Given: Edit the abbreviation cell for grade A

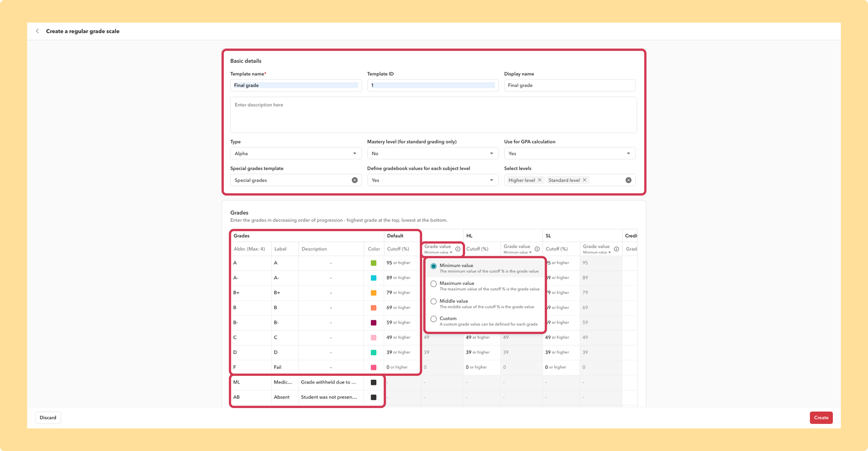Looking at the screenshot, I should point(251,263).
